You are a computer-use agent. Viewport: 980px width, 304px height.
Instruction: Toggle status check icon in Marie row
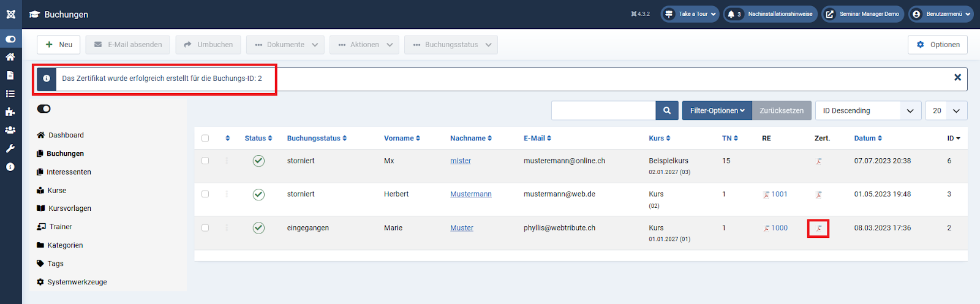[x=258, y=228]
